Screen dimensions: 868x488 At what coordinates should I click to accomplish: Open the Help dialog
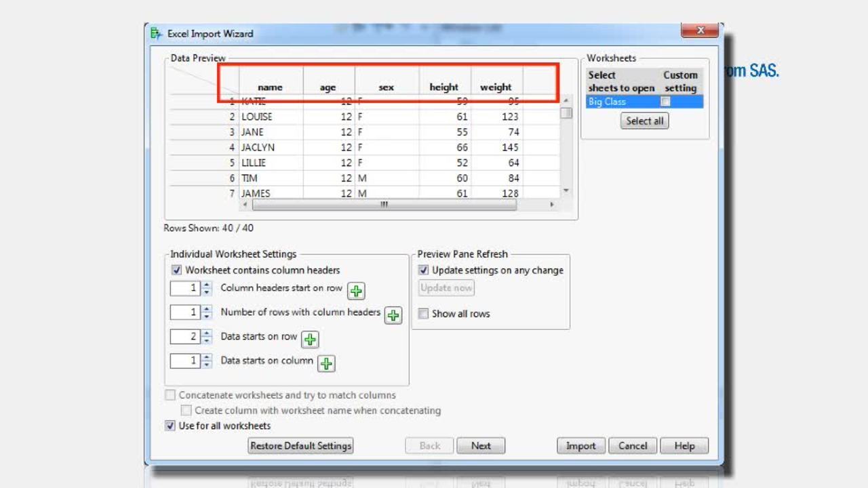(x=684, y=446)
